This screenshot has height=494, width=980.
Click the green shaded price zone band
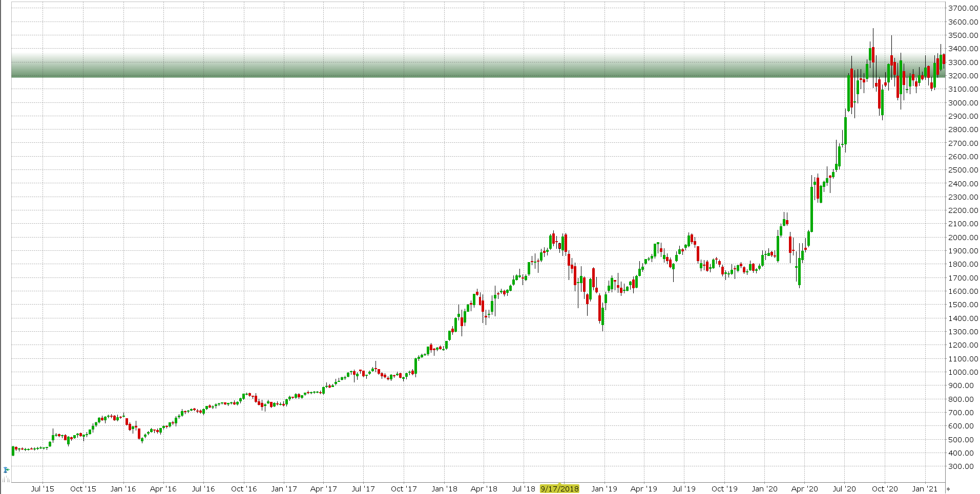coord(478,66)
